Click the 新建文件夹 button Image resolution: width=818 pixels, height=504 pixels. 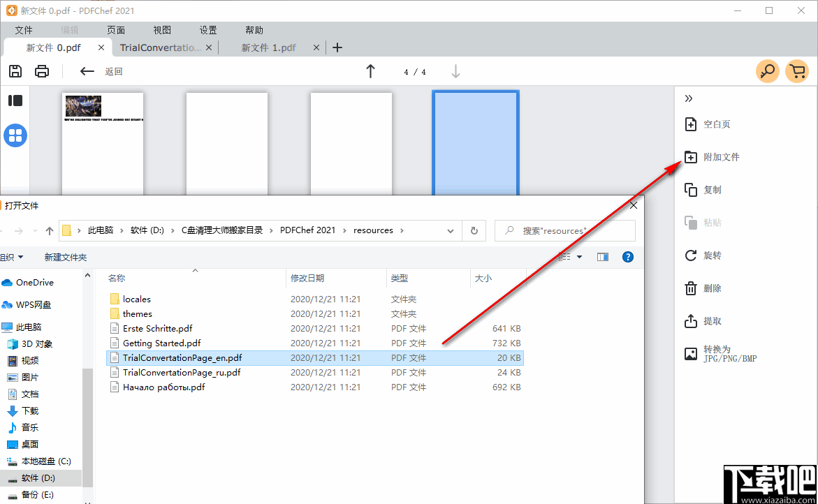point(65,256)
